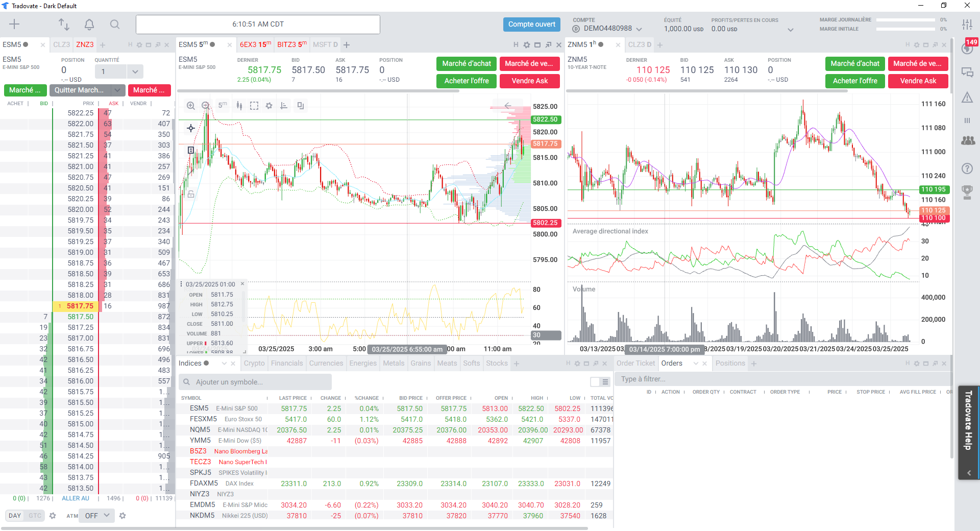Change chart type with candlestick icon
This screenshot has width=980, height=531.
point(239,106)
